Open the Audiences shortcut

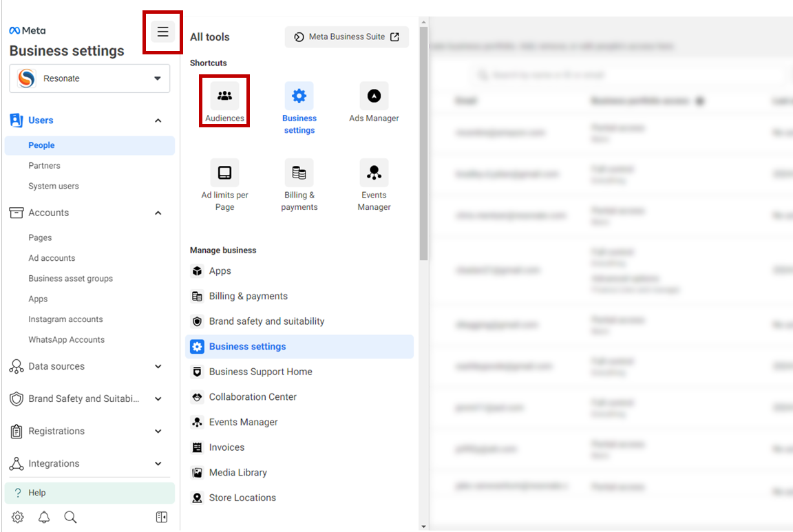224,103
